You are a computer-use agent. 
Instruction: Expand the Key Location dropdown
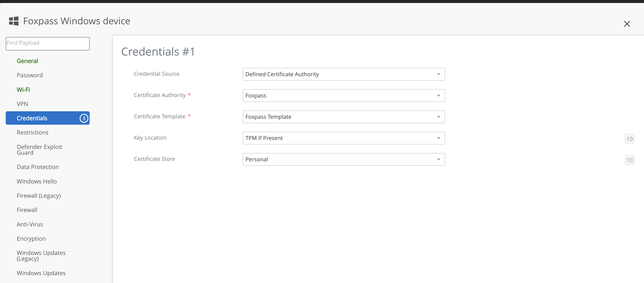343,138
